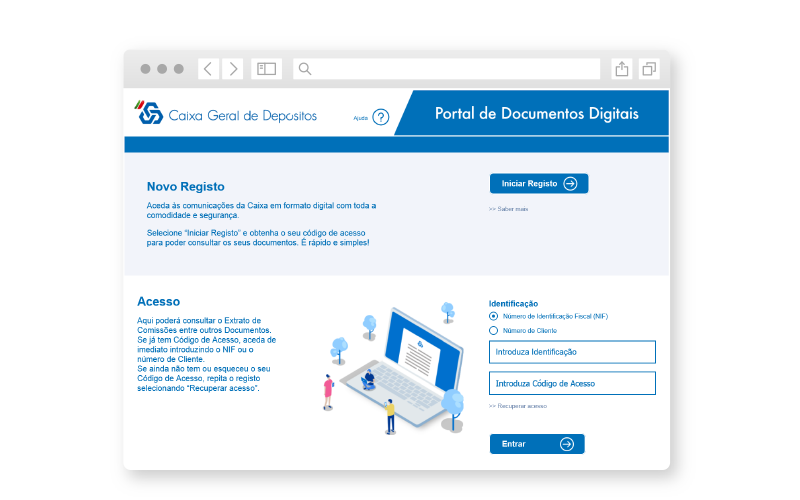Click the Portal de Documentos Digitais title

click(x=537, y=113)
